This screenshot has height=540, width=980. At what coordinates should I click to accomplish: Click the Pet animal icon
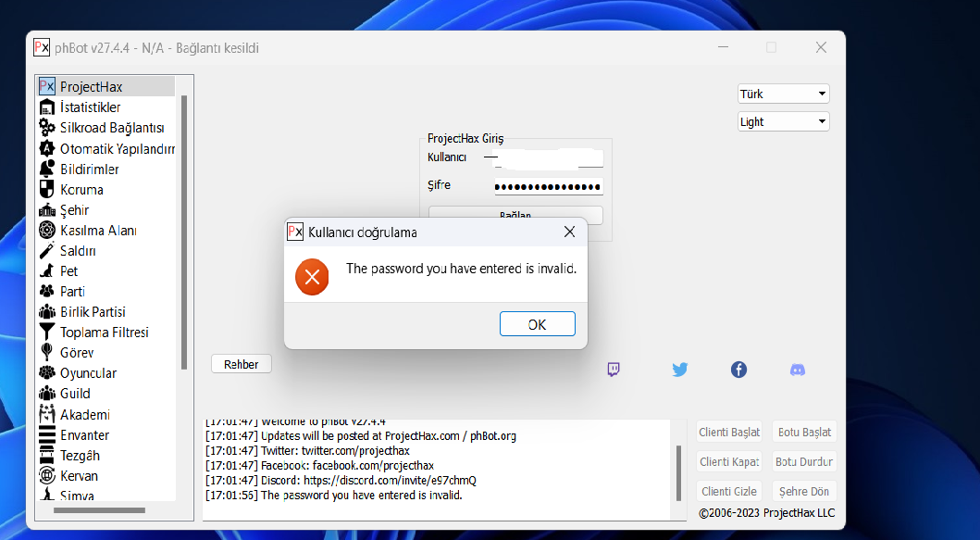coord(46,271)
